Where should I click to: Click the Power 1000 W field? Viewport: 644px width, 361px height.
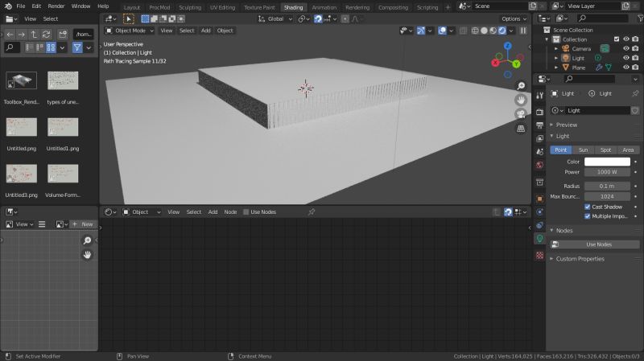pos(607,172)
